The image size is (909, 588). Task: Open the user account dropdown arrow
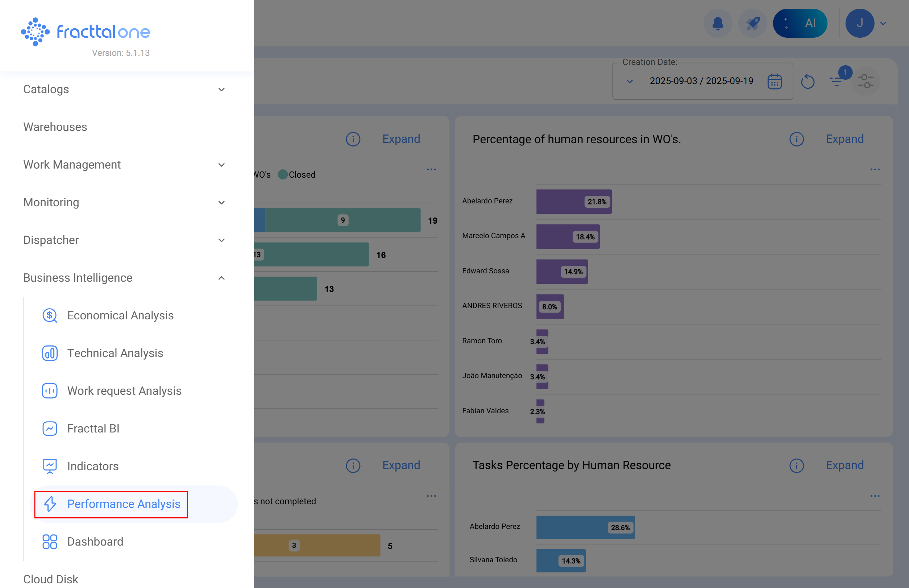pyautogui.click(x=883, y=23)
